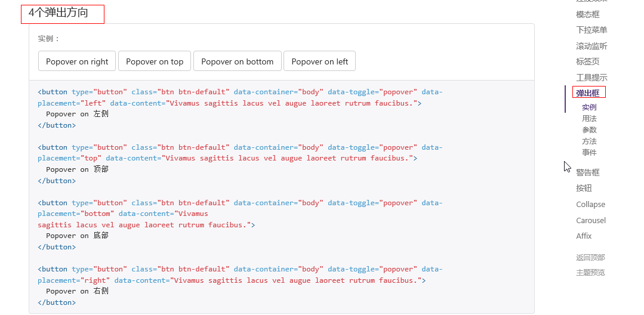
Task: Click the "Popover on right" button
Action: point(77,61)
